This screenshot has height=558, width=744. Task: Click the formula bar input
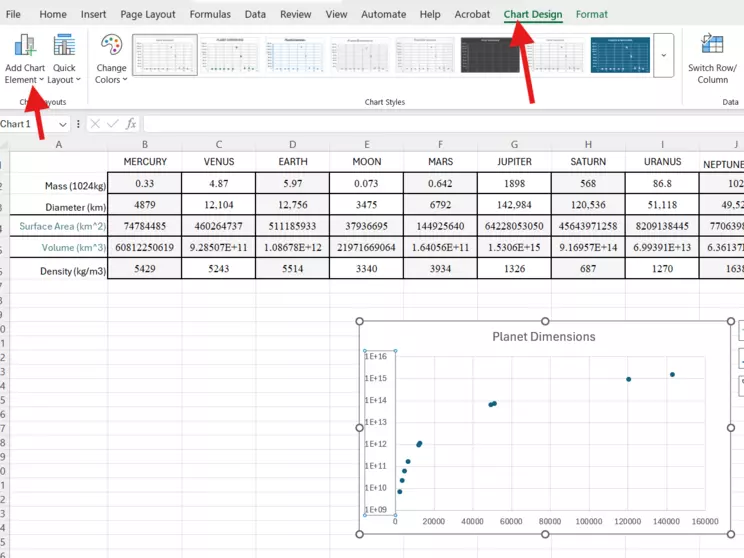click(x=443, y=124)
